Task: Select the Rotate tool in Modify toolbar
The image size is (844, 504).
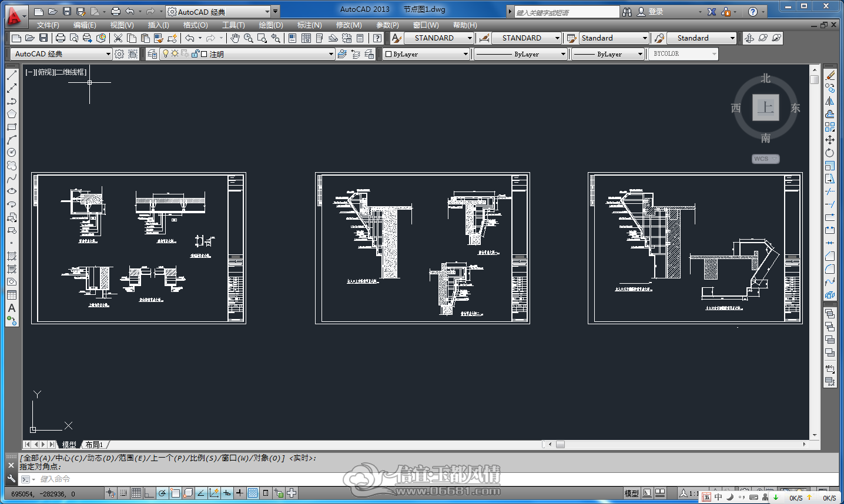Action: pyautogui.click(x=830, y=153)
